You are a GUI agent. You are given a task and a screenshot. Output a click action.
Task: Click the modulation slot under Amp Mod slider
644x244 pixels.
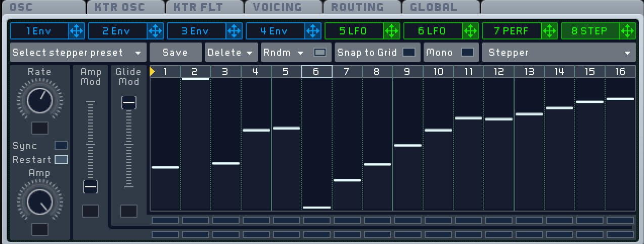(x=90, y=211)
